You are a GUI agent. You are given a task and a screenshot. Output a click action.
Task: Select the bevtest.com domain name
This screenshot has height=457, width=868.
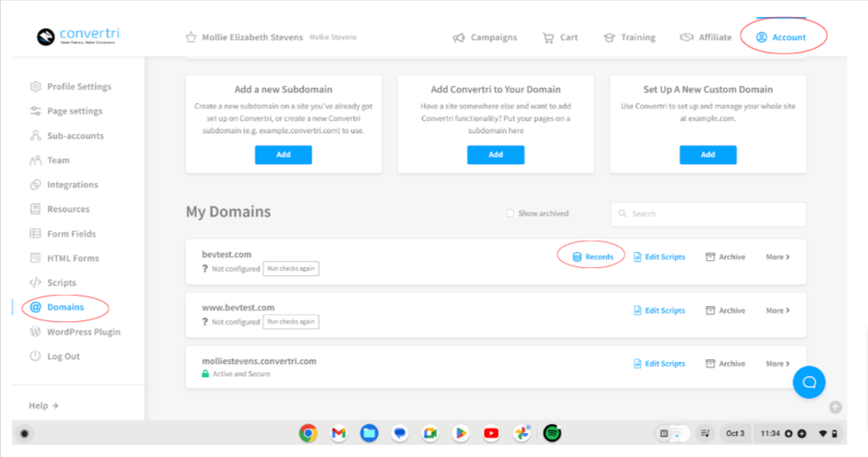[226, 254]
